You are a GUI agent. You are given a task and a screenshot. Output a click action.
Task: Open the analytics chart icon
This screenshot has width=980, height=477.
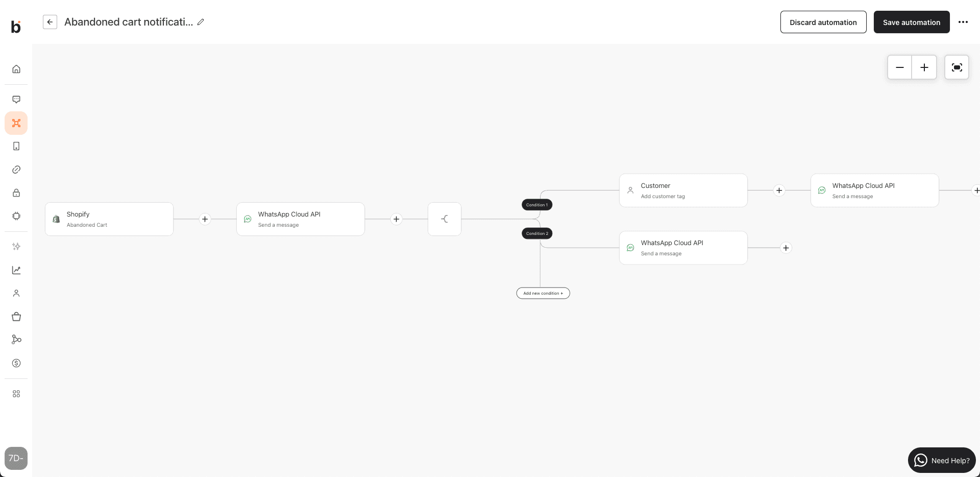16,270
